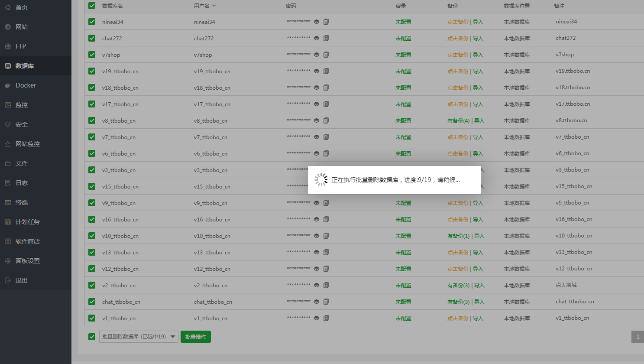Reveal v2_ttbobo_cn password
The height and width of the screenshot is (364, 644).
point(317,285)
